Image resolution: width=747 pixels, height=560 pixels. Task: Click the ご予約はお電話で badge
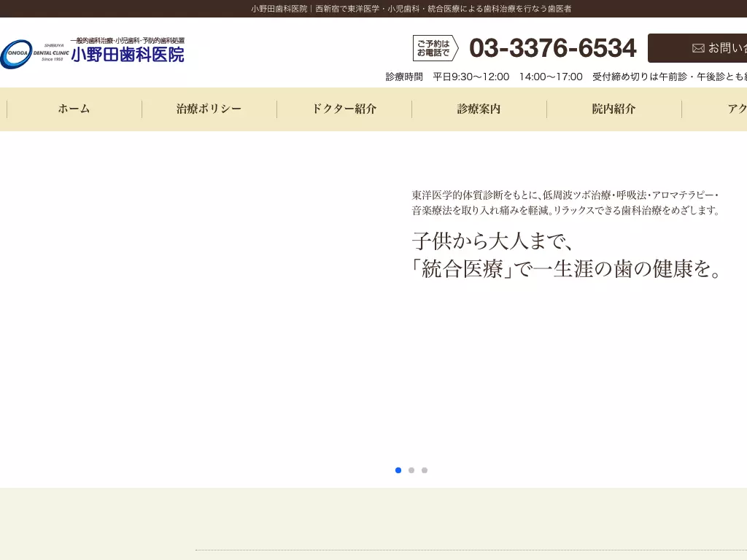436,48
